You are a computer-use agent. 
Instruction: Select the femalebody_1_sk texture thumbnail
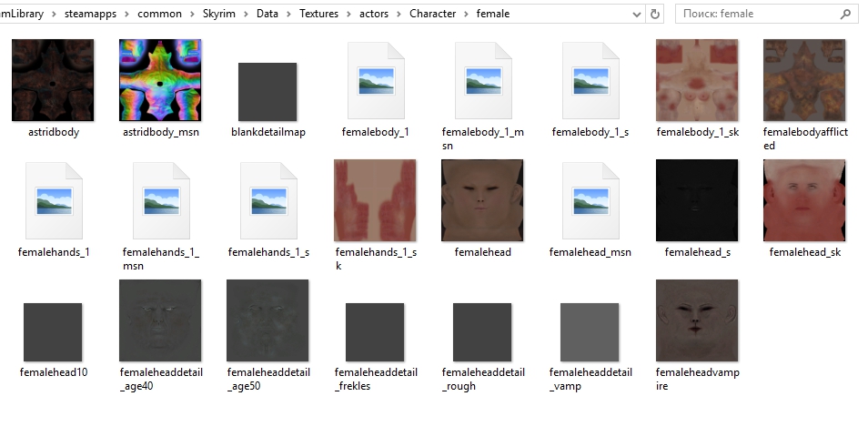(x=697, y=80)
